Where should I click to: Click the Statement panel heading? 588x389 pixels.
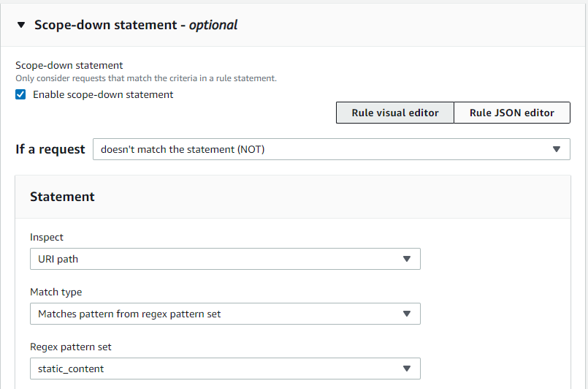(62, 197)
